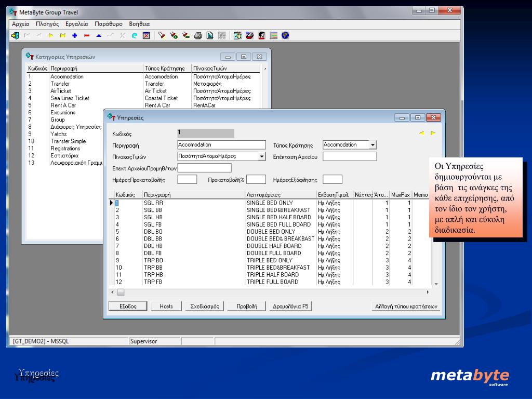This screenshot has width=532, height=399.
Task: Click the globe toolbar icon
Action: pyautogui.click(x=285, y=35)
